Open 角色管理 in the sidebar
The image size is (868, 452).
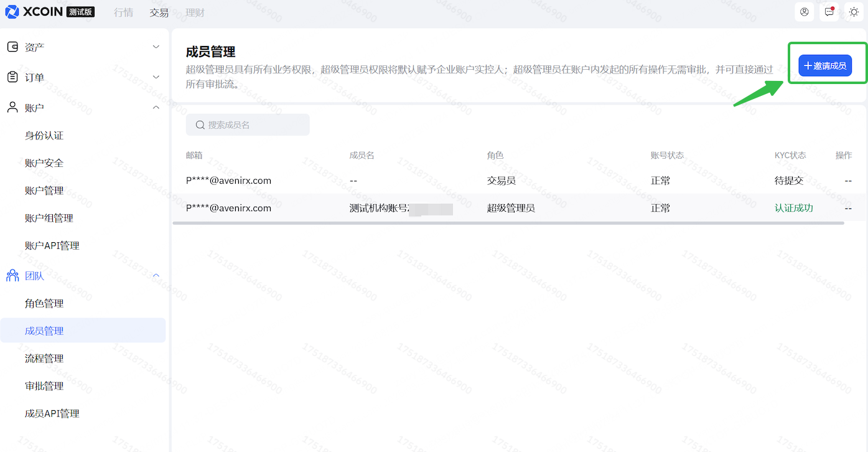(44, 304)
